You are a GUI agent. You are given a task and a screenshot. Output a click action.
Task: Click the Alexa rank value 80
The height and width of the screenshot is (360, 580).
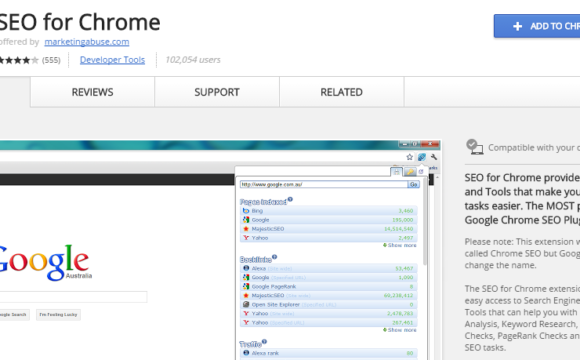[x=410, y=353]
